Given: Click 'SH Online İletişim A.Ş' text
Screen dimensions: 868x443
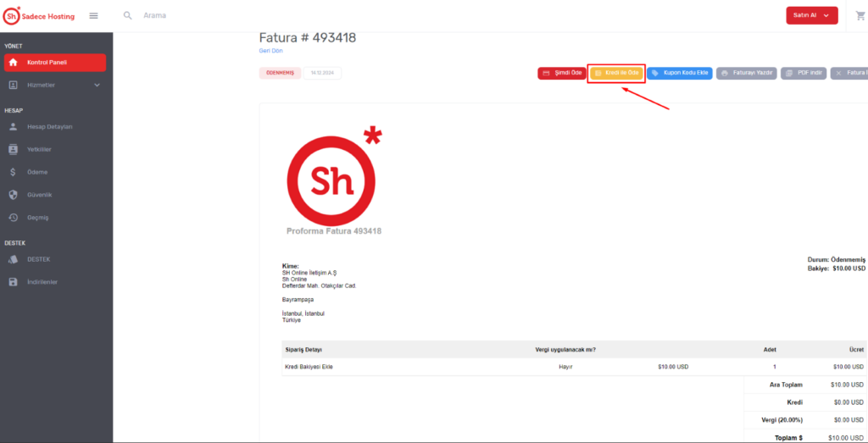Looking at the screenshot, I should pyautogui.click(x=309, y=273).
